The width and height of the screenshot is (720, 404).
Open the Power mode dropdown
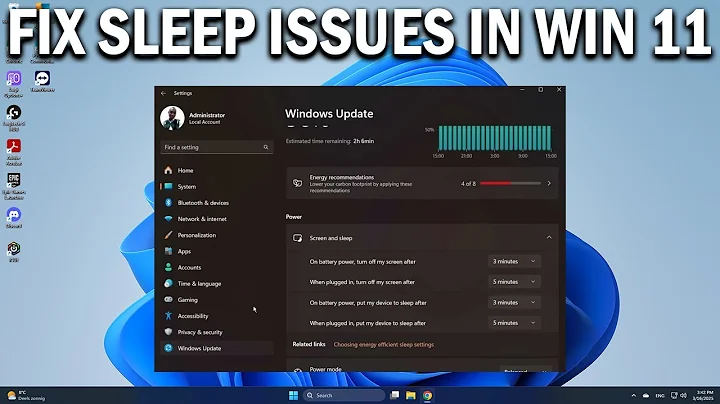(x=525, y=370)
